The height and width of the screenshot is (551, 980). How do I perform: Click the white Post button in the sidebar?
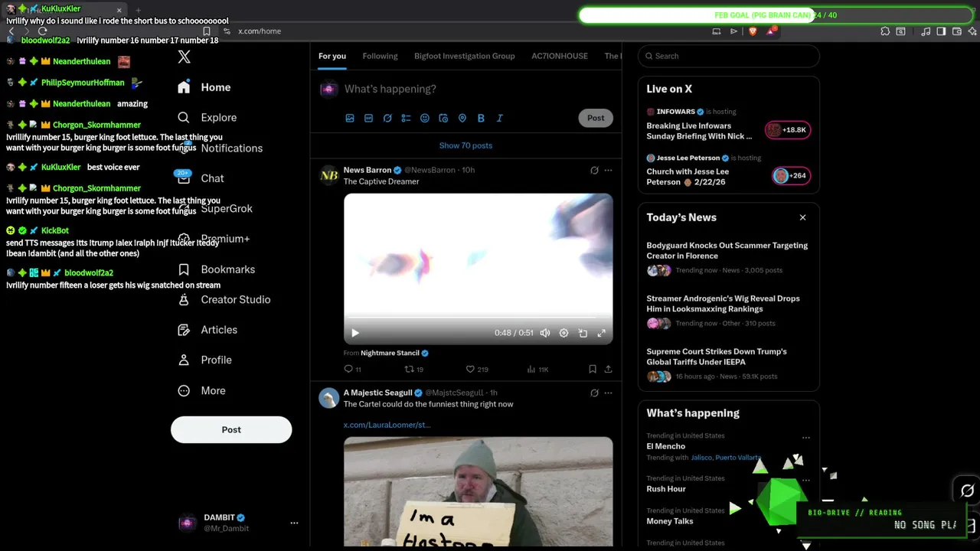[x=231, y=429]
